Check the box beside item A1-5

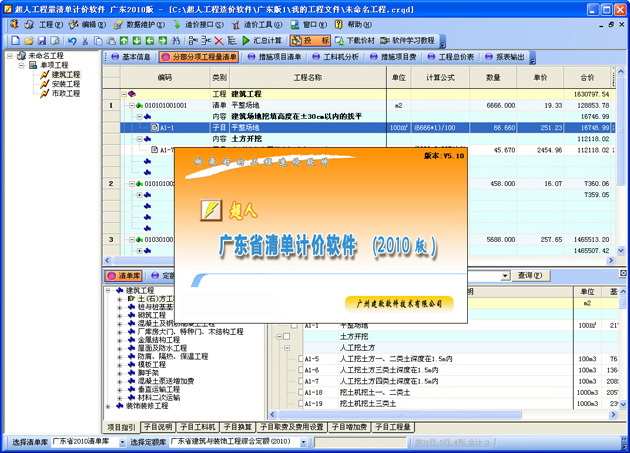point(301,359)
